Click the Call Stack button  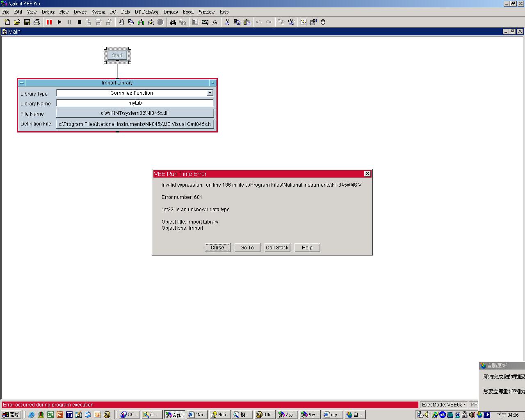[x=277, y=248]
